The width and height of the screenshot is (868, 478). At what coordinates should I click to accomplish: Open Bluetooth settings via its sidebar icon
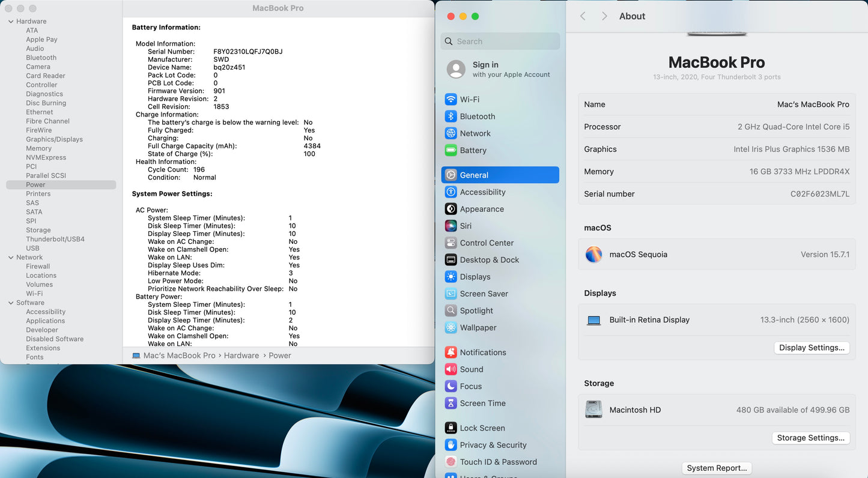pos(451,116)
